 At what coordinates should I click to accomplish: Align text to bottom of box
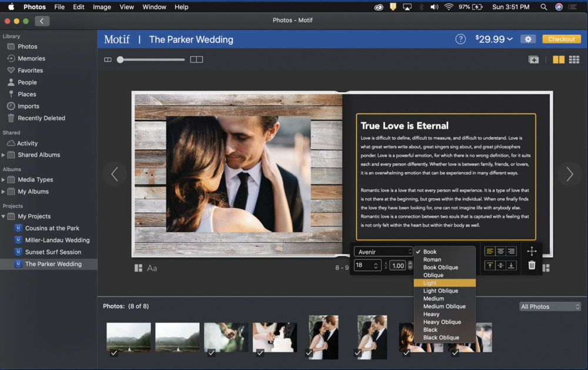pos(512,265)
